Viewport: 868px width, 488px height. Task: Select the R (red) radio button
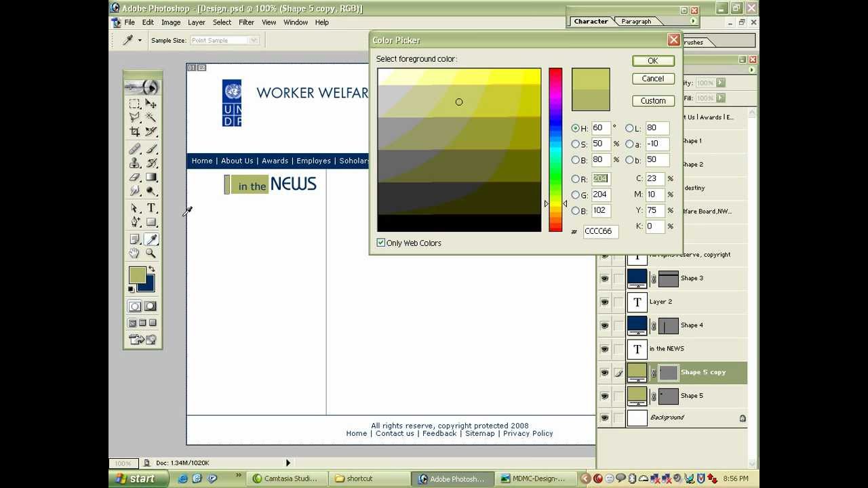pyautogui.click(x=576, y=180)
